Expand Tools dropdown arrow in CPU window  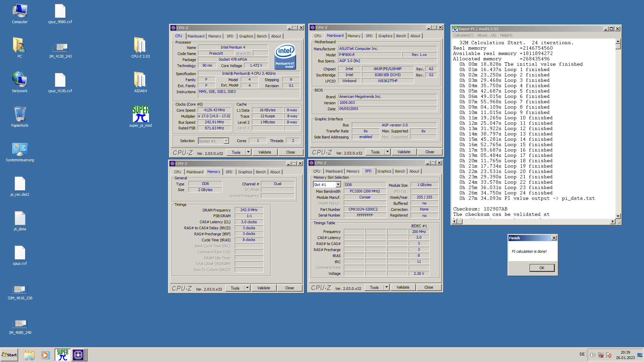[248, 152]
